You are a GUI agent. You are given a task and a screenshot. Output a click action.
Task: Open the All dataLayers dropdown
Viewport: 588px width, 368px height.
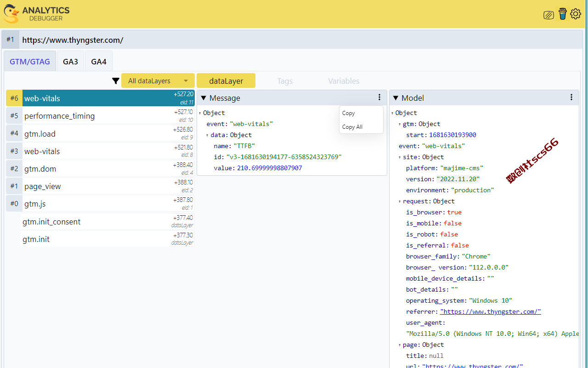[x=158, y=80]
